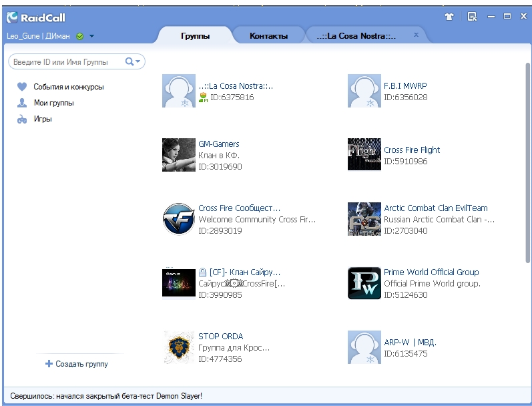532x406 pixels.
Task: Expand the search options dropdown arrow
Action: point(138,62)
